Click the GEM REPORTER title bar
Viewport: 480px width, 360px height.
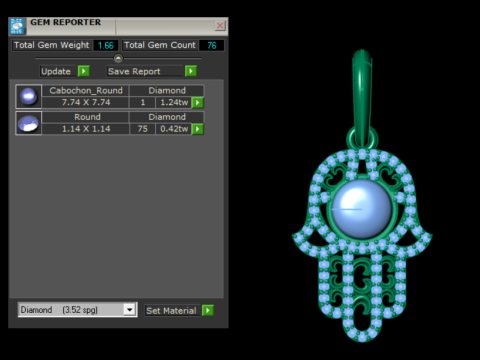point(118,26)
